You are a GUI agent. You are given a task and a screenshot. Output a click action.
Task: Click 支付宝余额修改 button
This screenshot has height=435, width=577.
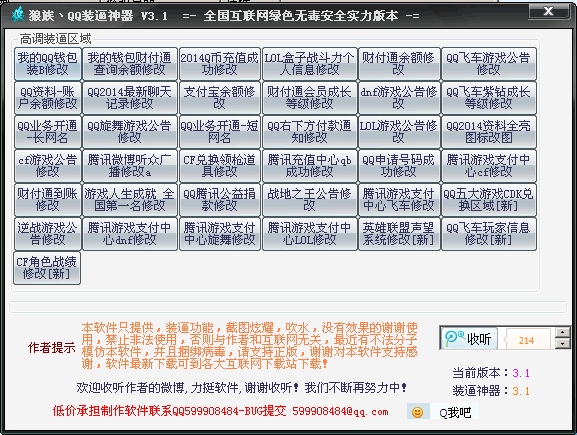tap(220, 98)
